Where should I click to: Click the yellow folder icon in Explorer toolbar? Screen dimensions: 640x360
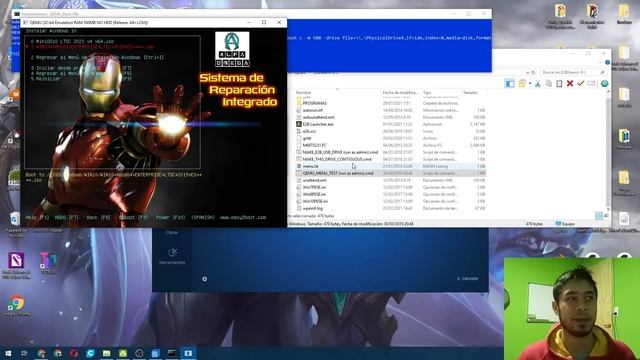point(522,84)
